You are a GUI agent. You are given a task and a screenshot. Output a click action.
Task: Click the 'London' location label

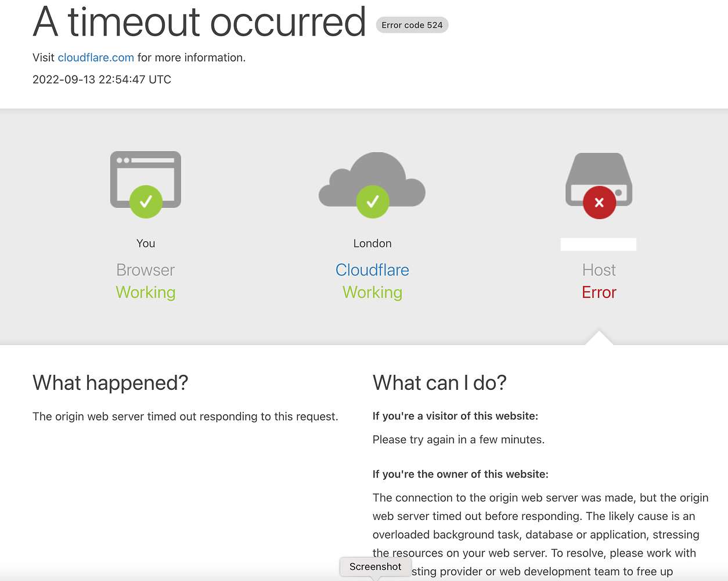pos(372,243)
